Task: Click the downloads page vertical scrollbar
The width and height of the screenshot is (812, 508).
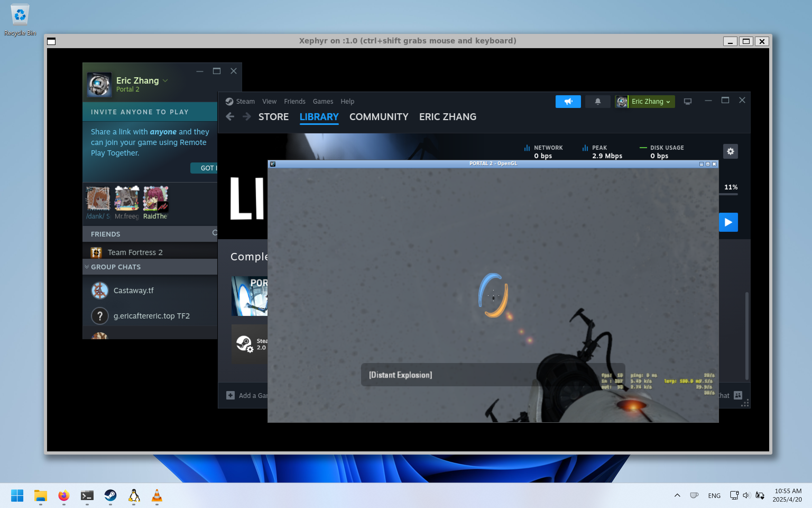Action: pos(746,336)
